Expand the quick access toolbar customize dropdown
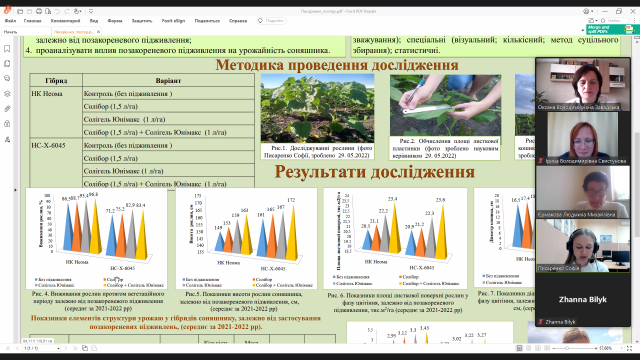The height and width of the screenshot is (360, 640). 91,11
